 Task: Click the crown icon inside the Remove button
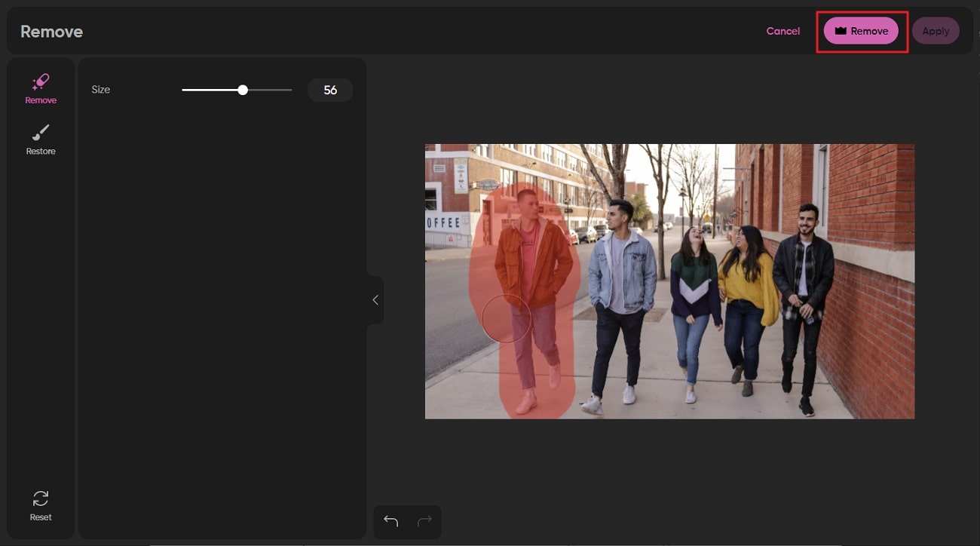pos(840,31)
